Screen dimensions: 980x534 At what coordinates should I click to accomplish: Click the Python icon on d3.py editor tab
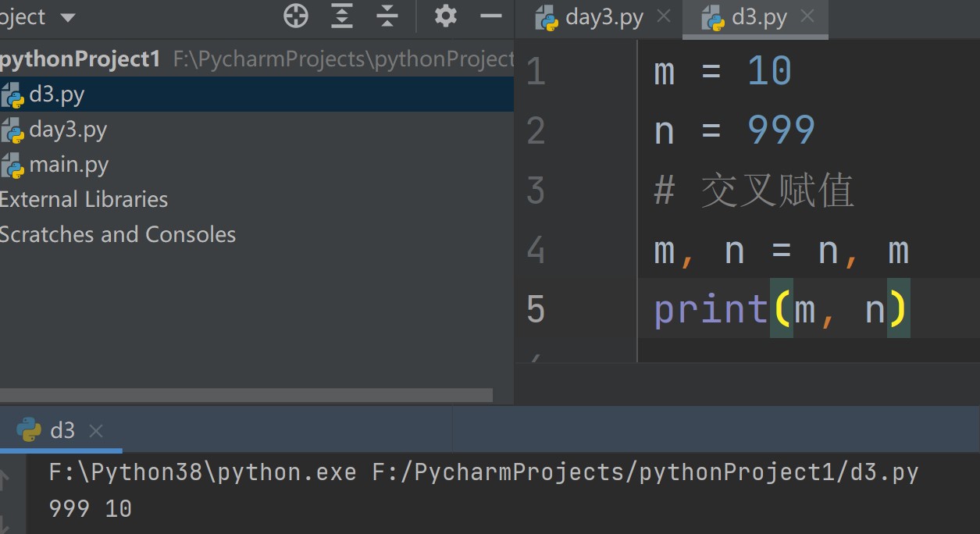714,18
